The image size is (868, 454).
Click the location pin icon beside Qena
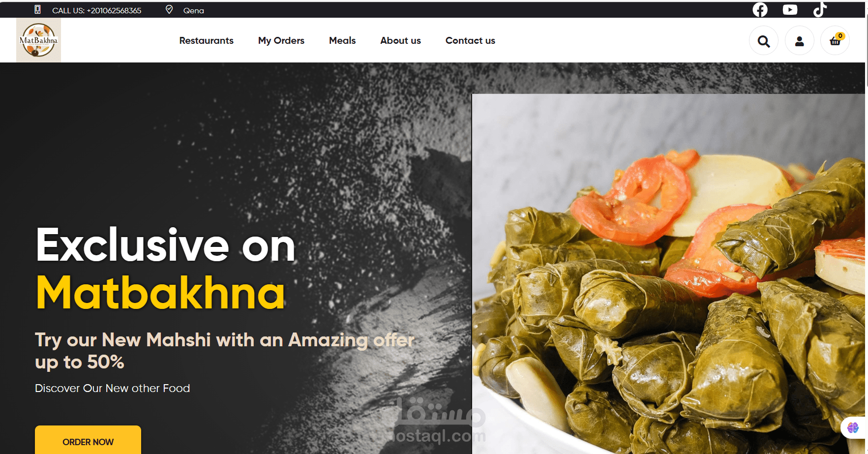click(169, 10)
